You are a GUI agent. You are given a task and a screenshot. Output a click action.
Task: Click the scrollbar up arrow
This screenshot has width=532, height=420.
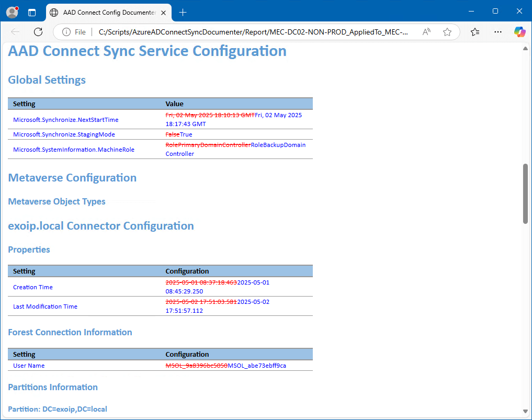[525, 48]
